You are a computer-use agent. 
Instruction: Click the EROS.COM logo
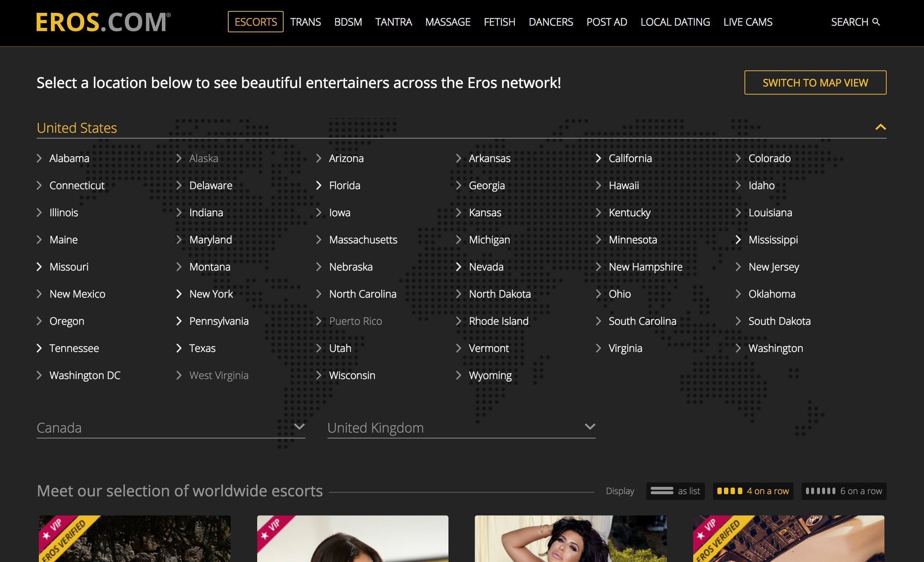click(103, 22)
